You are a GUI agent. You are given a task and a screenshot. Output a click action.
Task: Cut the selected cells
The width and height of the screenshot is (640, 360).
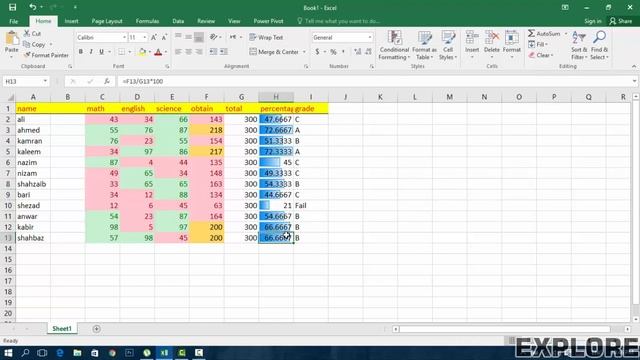[32, 33]
